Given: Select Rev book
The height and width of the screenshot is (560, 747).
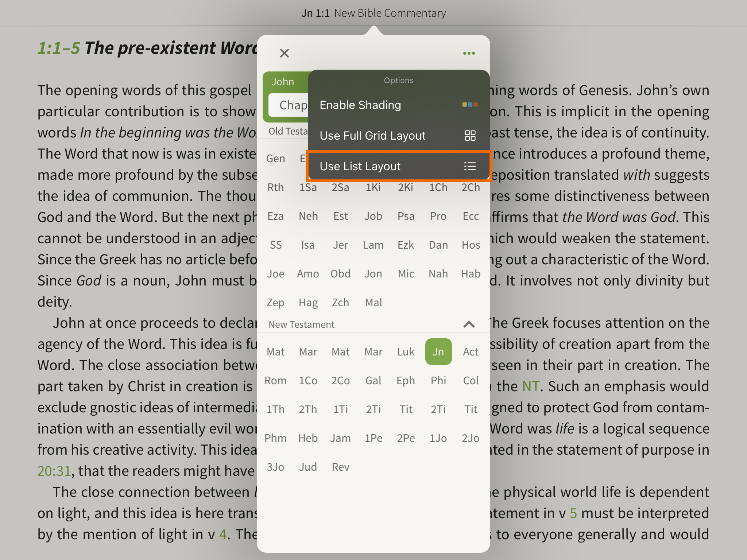Looking at the screenshot, I should click(340, 467).
